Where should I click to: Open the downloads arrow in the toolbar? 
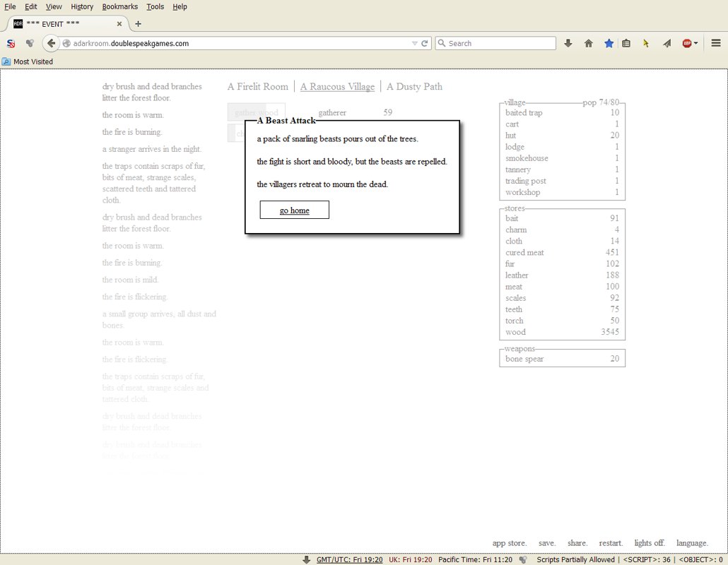[x=568, y=43]
